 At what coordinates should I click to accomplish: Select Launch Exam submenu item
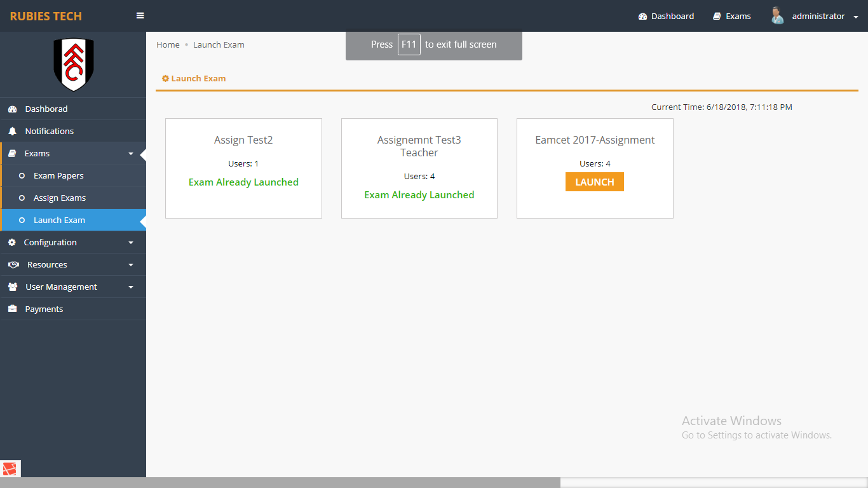[x=73, y=220]
